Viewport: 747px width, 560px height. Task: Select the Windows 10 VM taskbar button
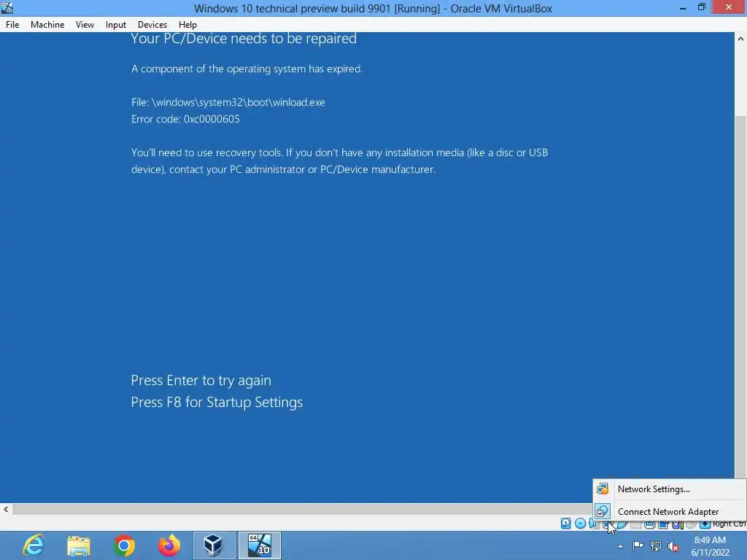[x=260, y=545]
